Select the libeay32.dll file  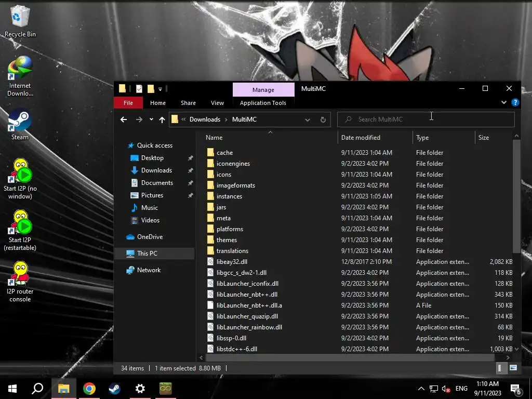click(232, 262)
